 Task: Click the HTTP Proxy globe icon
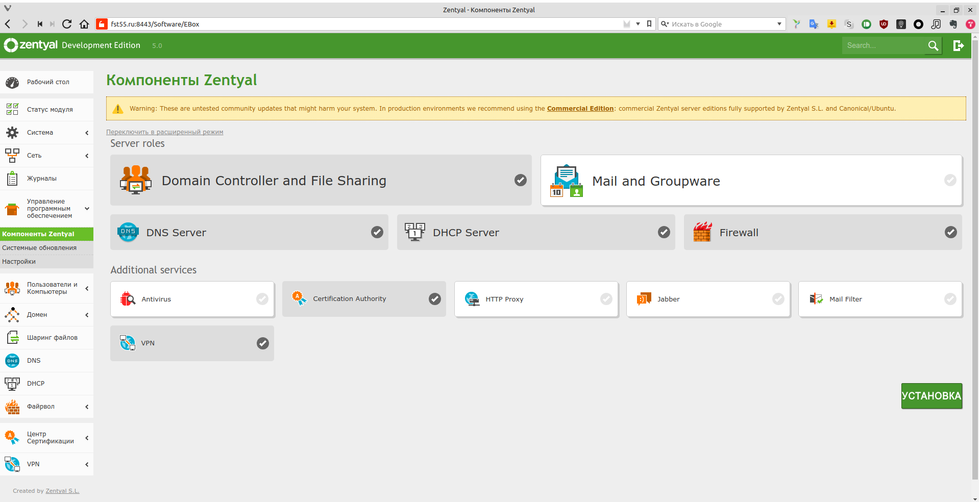[x=472, y=299]
